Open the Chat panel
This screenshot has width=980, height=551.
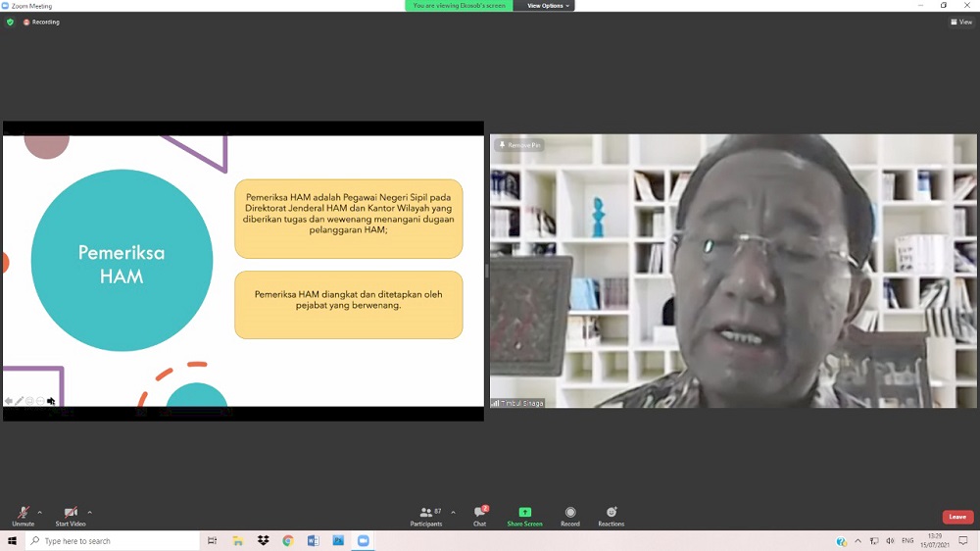(x=479, y=513)
